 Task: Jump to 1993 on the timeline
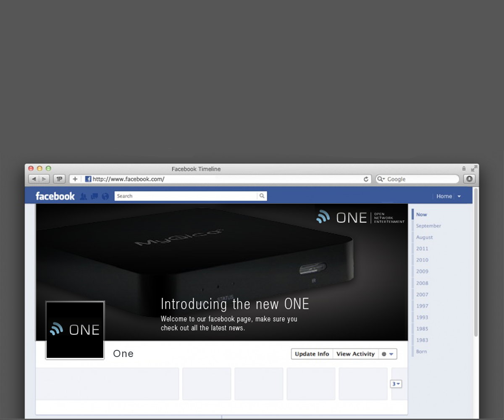click(x=422, y=317)
